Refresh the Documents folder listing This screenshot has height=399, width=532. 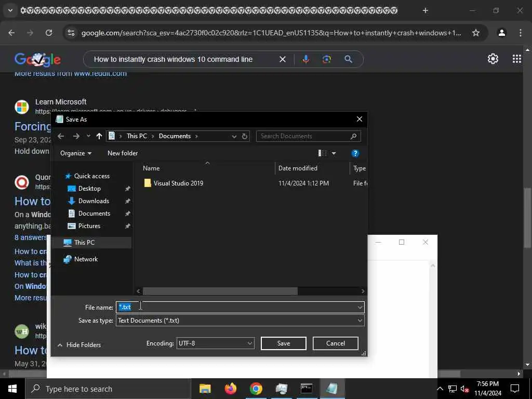(x=244, y=137)
